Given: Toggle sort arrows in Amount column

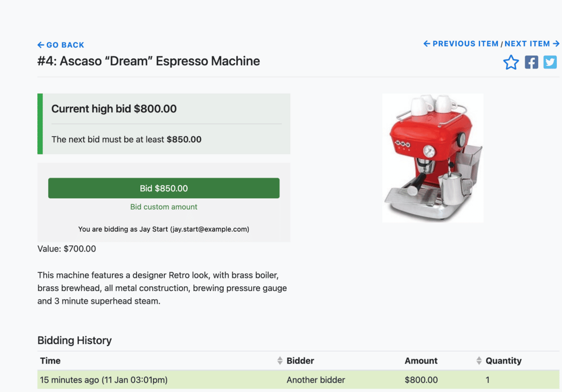Looking at the screenshot, I should [x=479, y=361].
